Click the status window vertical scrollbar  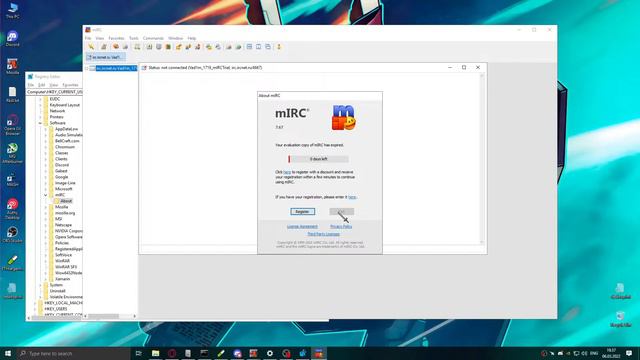pos(482,159)
